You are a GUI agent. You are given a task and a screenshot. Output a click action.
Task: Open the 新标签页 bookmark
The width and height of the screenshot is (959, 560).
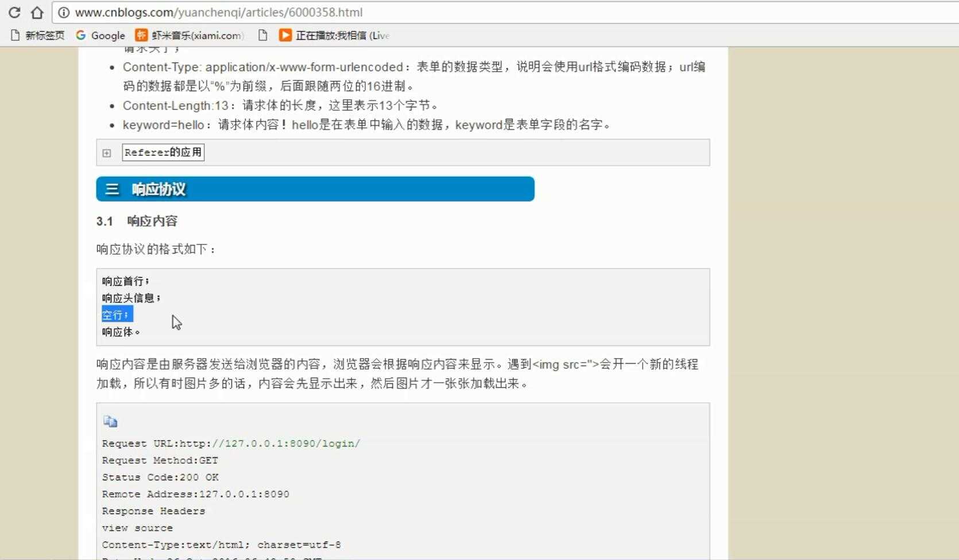point(38,36)
